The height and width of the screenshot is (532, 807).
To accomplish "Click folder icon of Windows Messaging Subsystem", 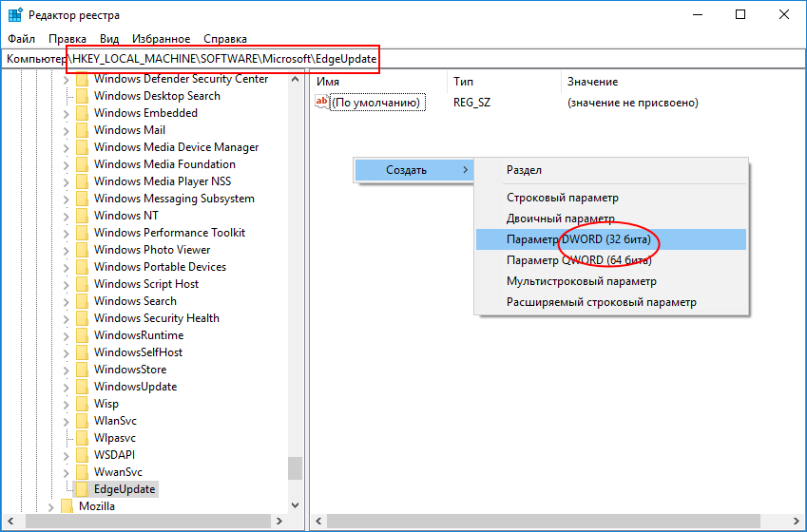I will tap(82, 199).
